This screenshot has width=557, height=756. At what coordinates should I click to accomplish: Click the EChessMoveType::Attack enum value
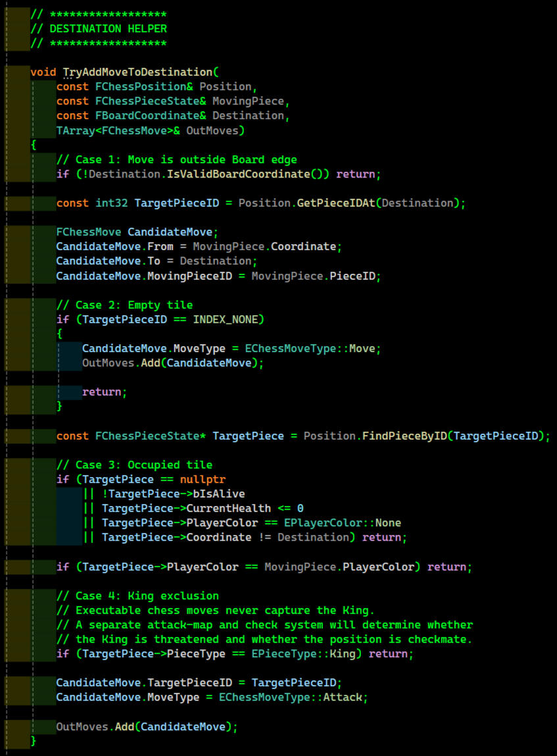coord(291,697)
